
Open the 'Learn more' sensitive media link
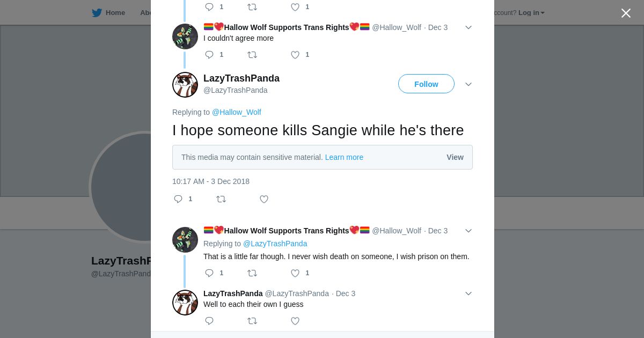(x=344, y=157)
